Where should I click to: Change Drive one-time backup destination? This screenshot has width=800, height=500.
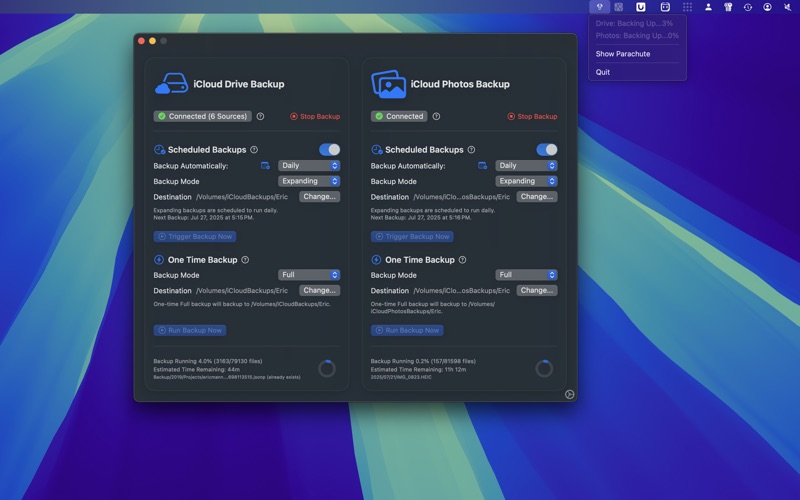pyautogui.click(x=319, y=290)
